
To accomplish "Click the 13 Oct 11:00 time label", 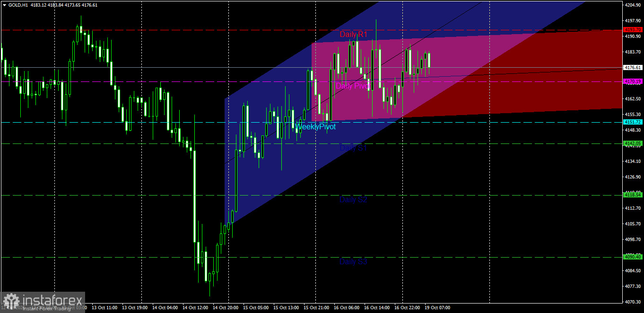I will [x=104, y=308].
